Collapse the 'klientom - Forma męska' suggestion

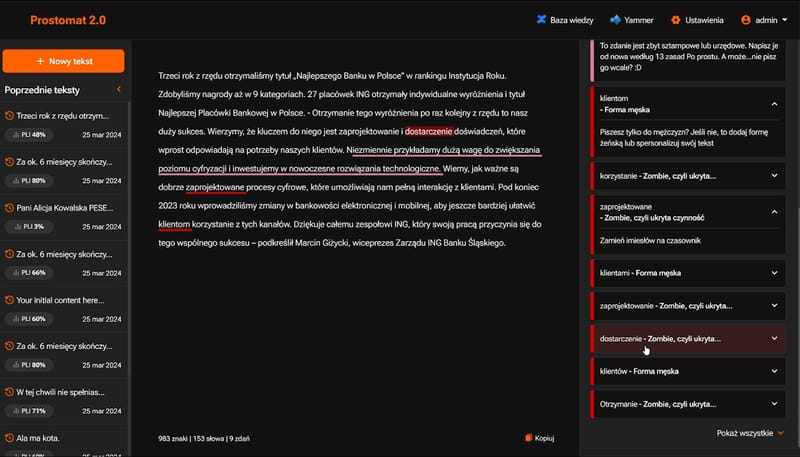774,104
